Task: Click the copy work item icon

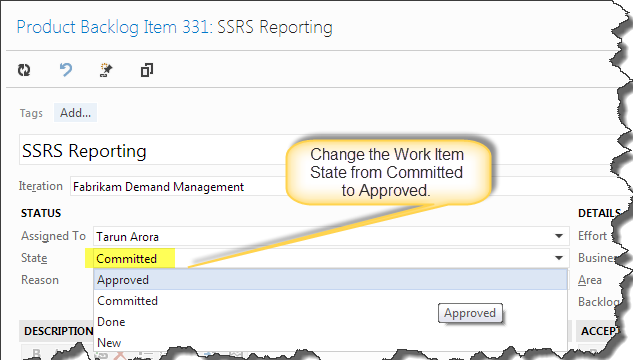Action: point(147,70)
